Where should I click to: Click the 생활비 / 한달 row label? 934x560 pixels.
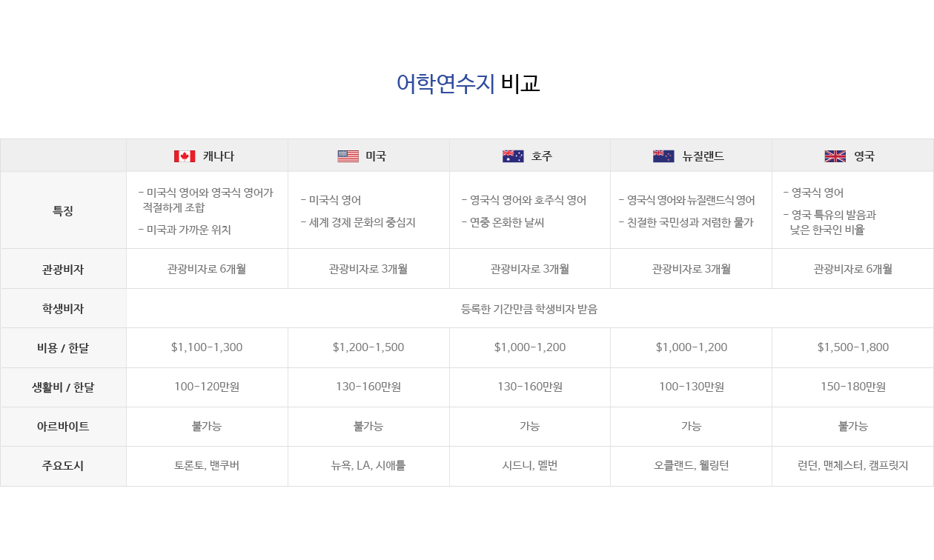63,387
